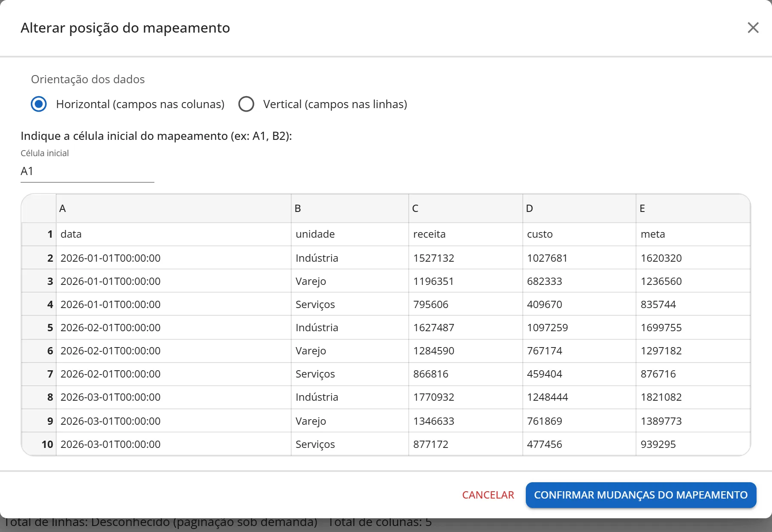Select column A header
Image resolution: width=772 pixels, height=532 pixels.
point(173,209)
